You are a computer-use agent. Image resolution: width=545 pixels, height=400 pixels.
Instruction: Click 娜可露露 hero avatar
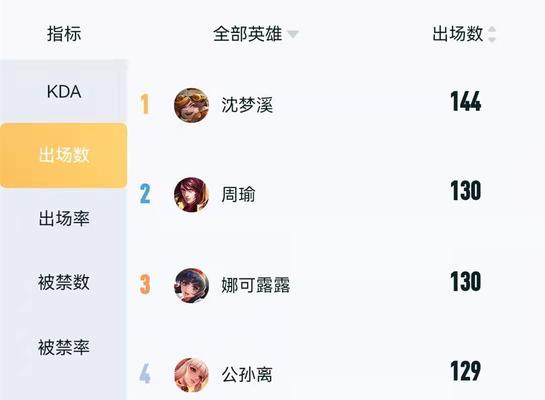(191, 285)
